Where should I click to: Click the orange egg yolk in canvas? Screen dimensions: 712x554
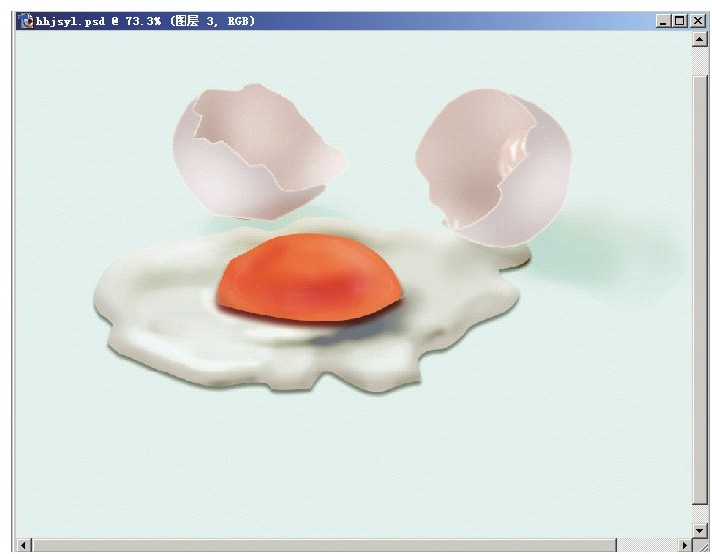click(309, 277)
